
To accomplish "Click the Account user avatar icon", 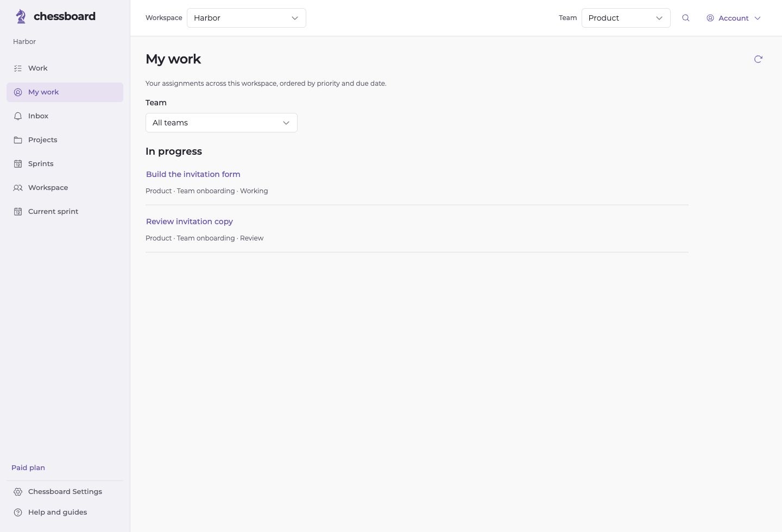I will click(710, 18).
